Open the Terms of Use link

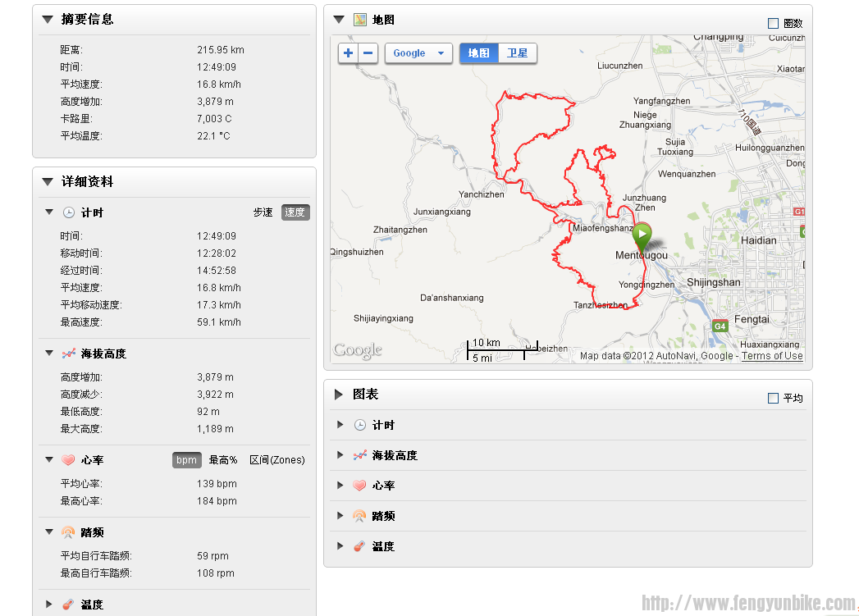[772, 356]
